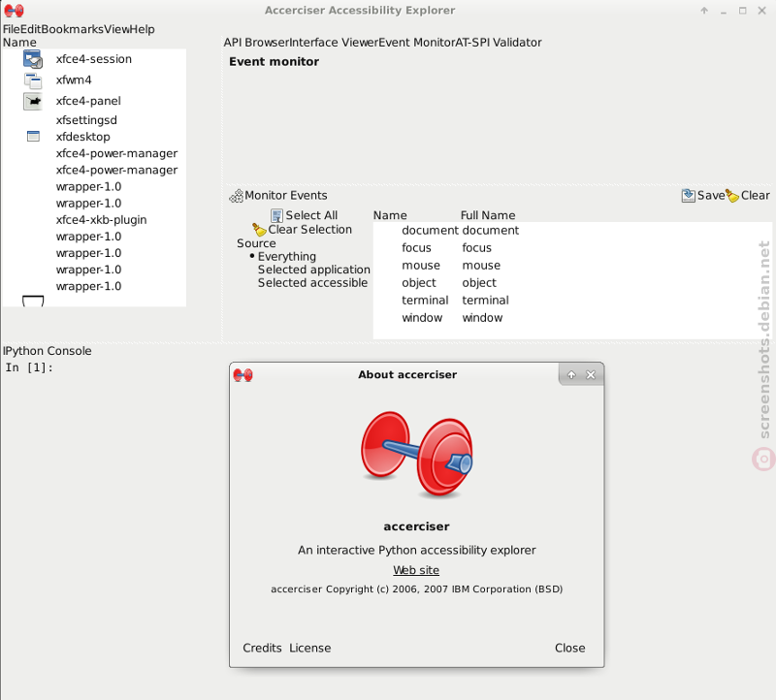The height and width of the screenshot is (700, 776).
Task: Select the xfce4-session row text
Action: pyautogui.click(x=94, y=59)
